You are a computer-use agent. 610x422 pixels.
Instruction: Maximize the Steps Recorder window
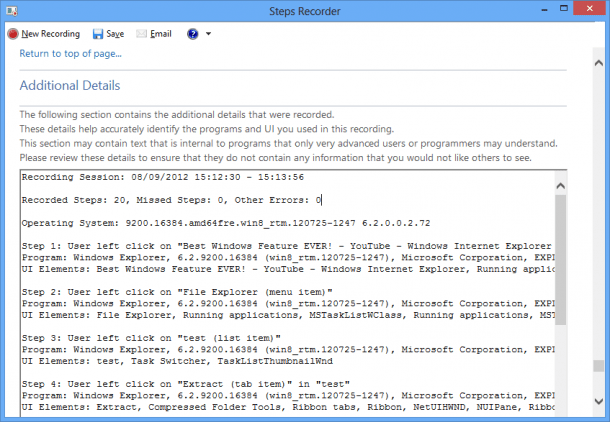point(564,9)
